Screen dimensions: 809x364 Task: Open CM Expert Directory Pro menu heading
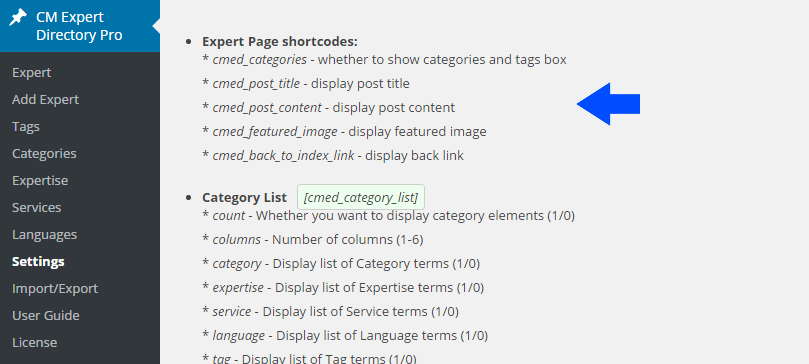(x=80, y=26)
